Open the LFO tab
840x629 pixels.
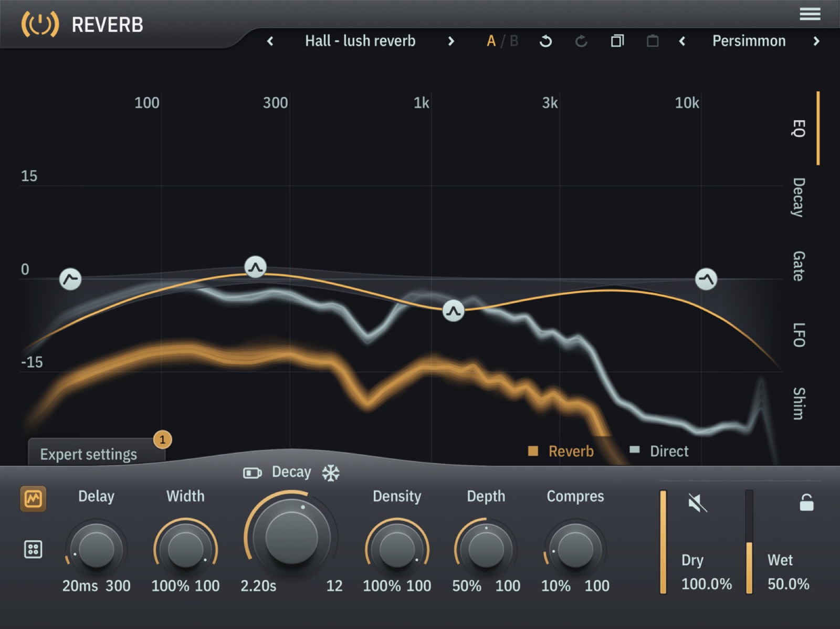pos(799,335)
